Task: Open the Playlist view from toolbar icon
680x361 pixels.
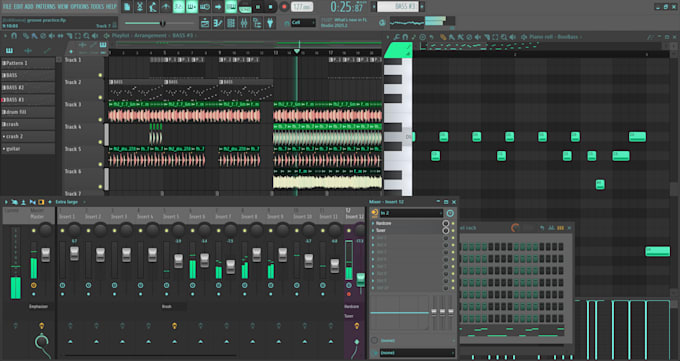Action: coord(205,23)
